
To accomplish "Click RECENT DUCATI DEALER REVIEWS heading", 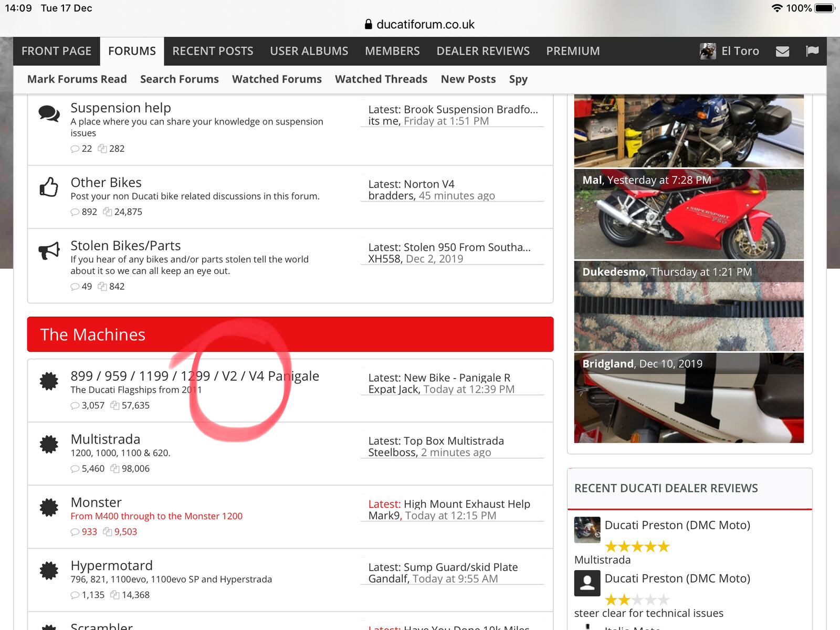I will click(x=666, y=488).
